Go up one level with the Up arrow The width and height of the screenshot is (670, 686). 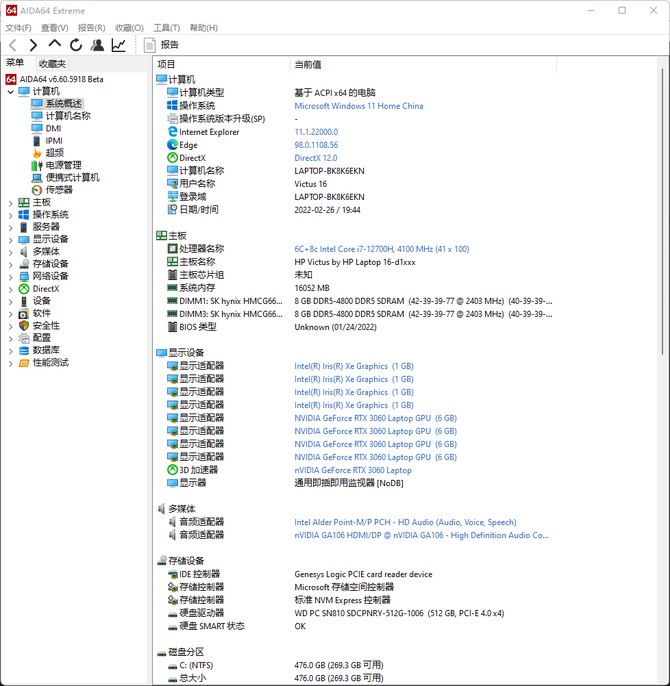[x=54, y=45]
